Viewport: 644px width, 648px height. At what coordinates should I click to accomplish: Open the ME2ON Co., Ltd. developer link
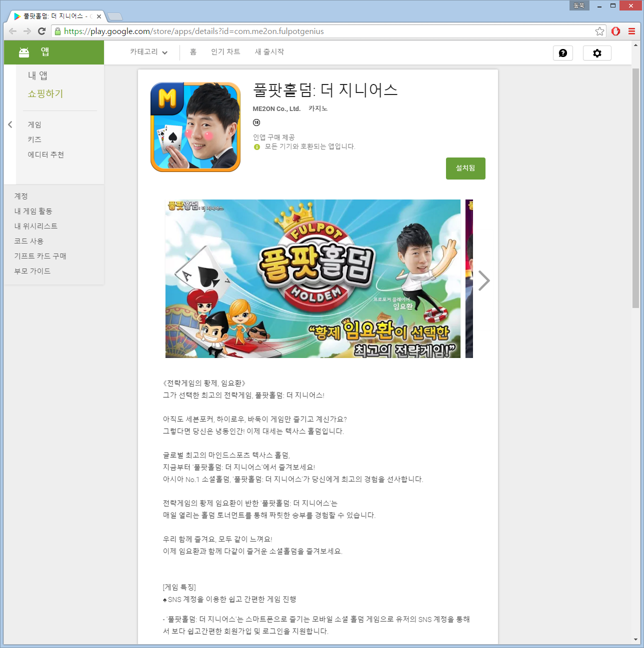pos(276,109)
